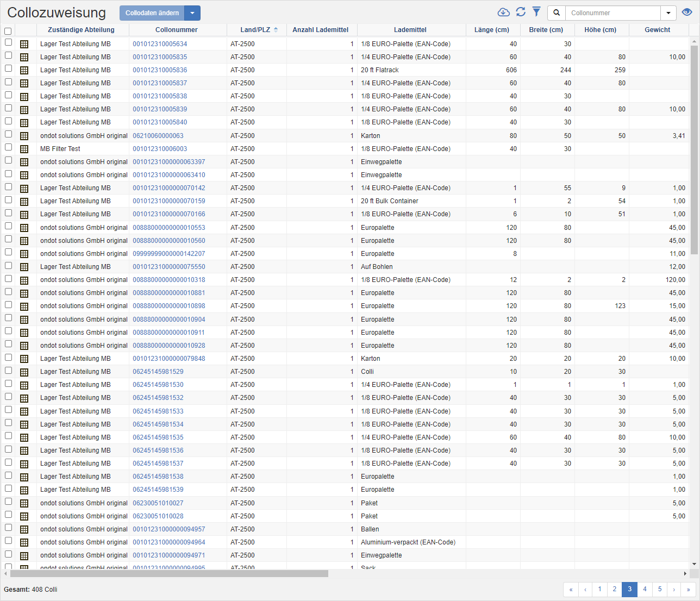Select checkbox for Collo 06245145981529
Viewport: 700px width, 601px height.
pos(8,371)
